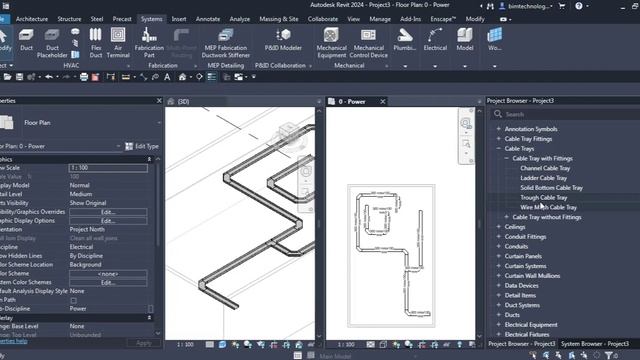Expand Cable Tray without Fittings node
This screenshot has height=360, width=640.
click(507, 217)
